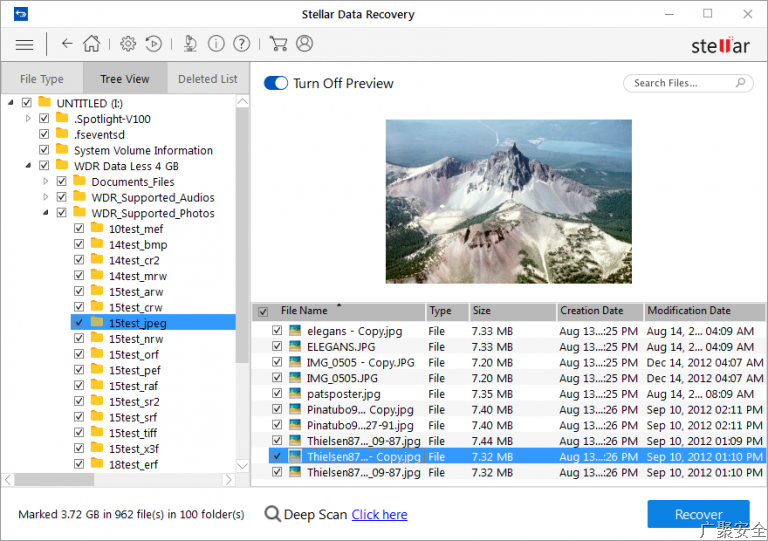Image resolution: width=768 pixels, height=541 pixels.
Task: Click the microscope tools icon
Action: [190, 44]
